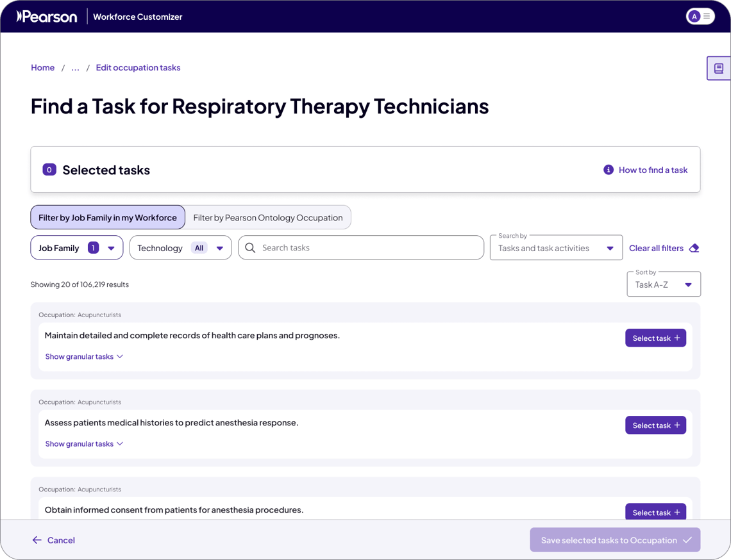The height and width of the screenshot is (560, 731).
Task: Click the Selected tasks heading
Action: coord(106,170)
